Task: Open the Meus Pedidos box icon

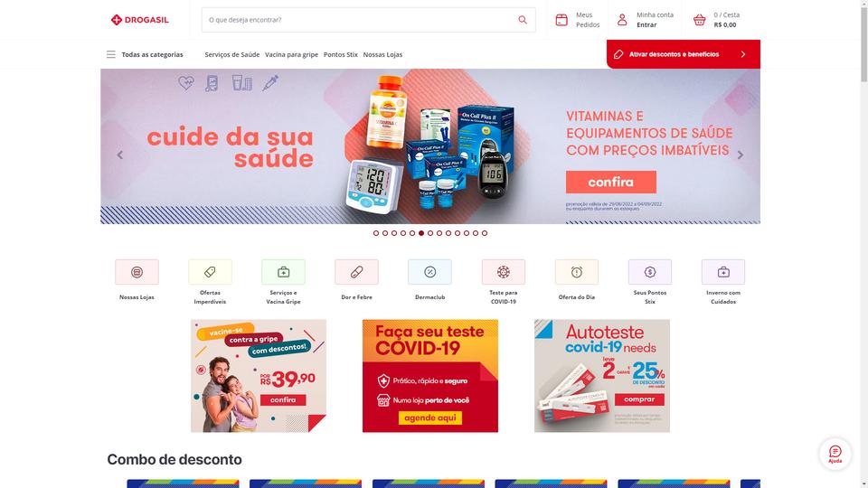Action: click(561, 20)
